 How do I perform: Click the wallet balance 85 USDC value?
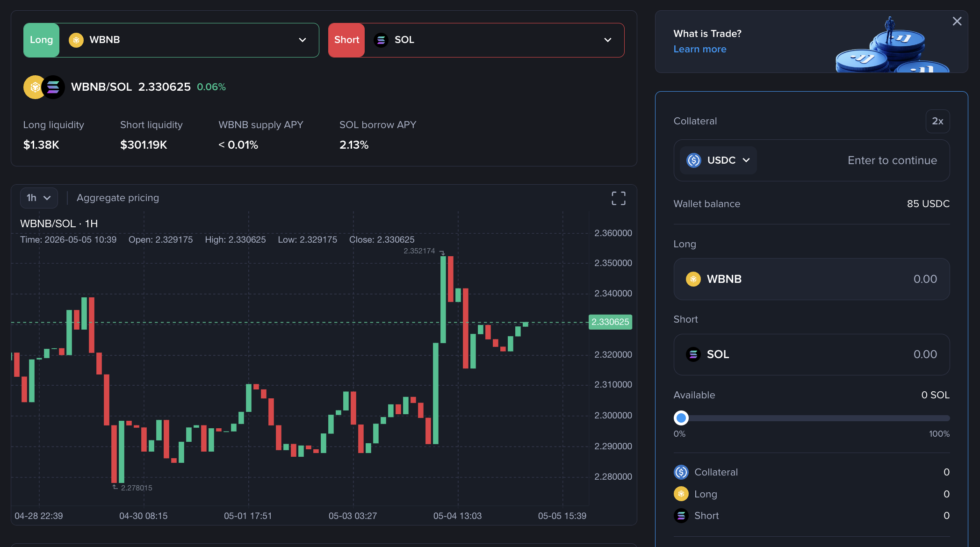[x=928, y=204]
